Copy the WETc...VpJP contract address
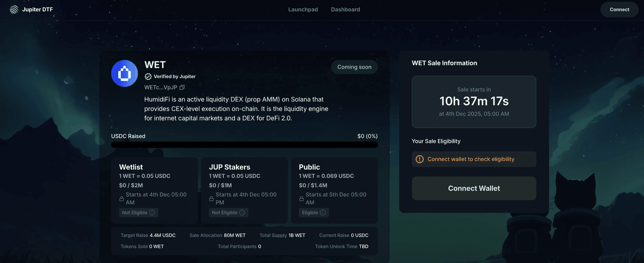The width and height of the screenshot is (644, 263). (x=182, y=87)
